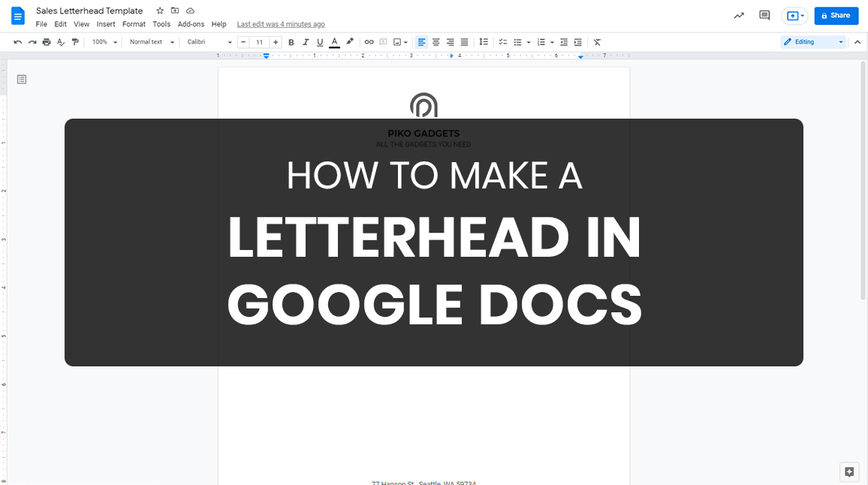Expand the Editing mode dropdown
This screenshot has width=868, height=485.
(840, 41)
